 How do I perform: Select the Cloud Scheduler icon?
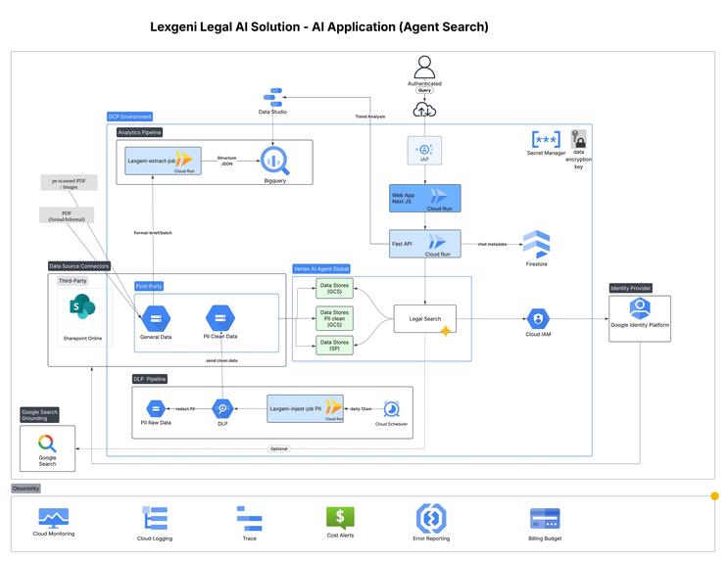(391, 409)
